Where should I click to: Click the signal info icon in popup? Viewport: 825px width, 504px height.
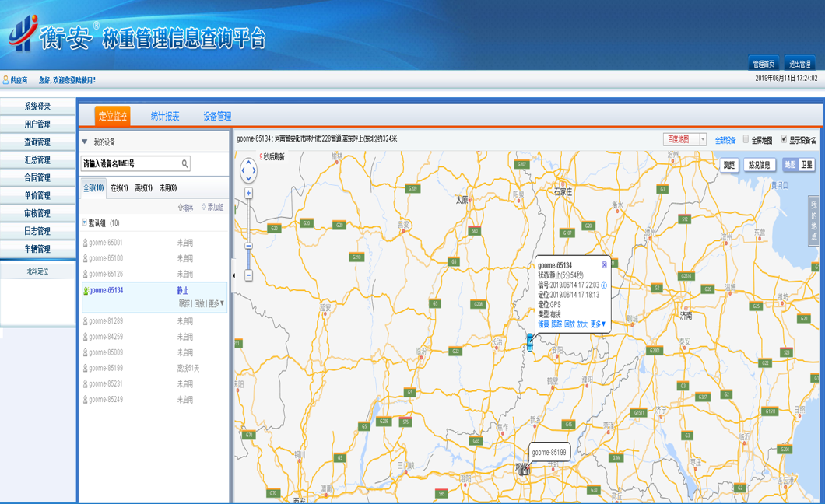click(x=604, y=285)
